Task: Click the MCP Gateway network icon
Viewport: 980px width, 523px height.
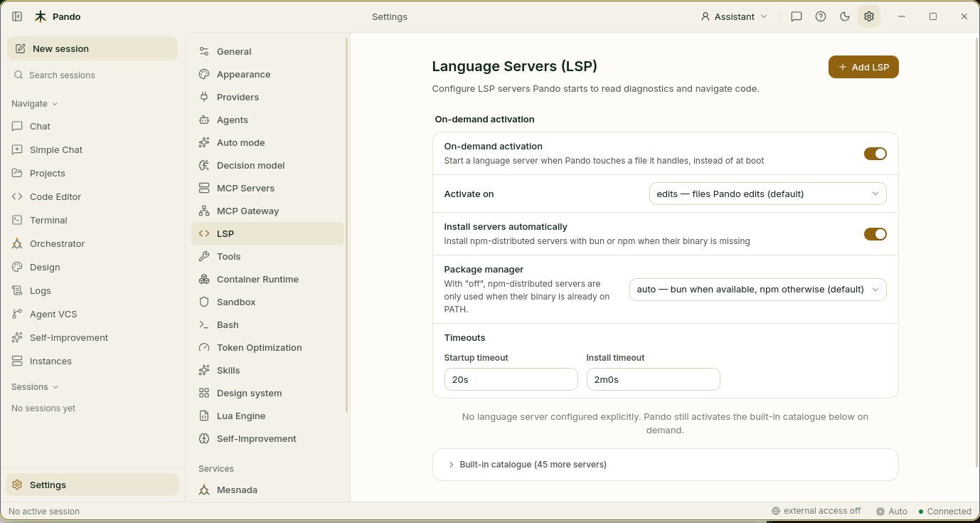Action: pos(204,211)
